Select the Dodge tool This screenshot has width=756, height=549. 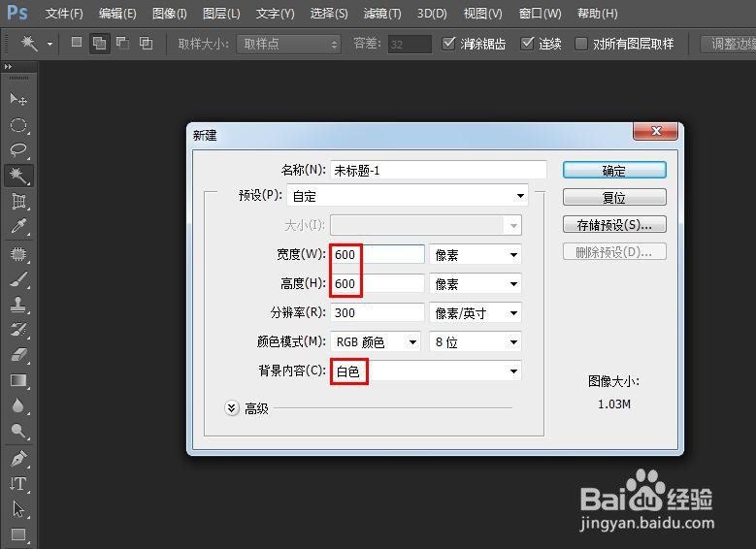(18, 431)
